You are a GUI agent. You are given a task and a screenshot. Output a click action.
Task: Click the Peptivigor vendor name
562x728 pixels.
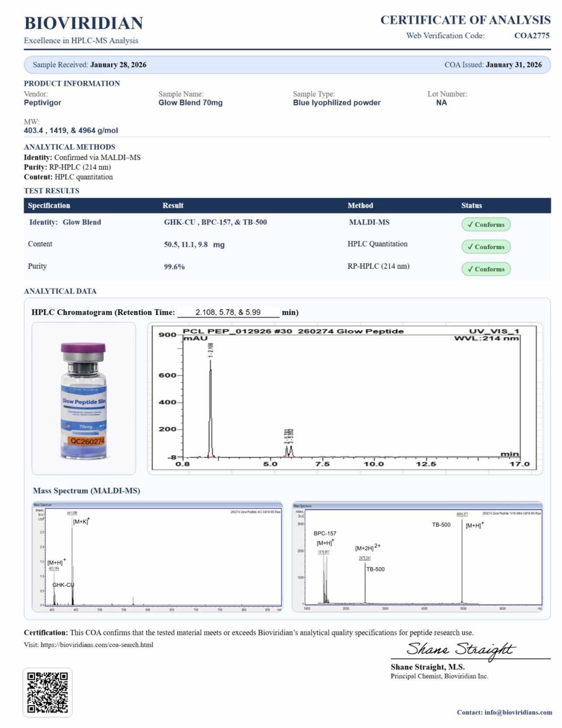42,103
